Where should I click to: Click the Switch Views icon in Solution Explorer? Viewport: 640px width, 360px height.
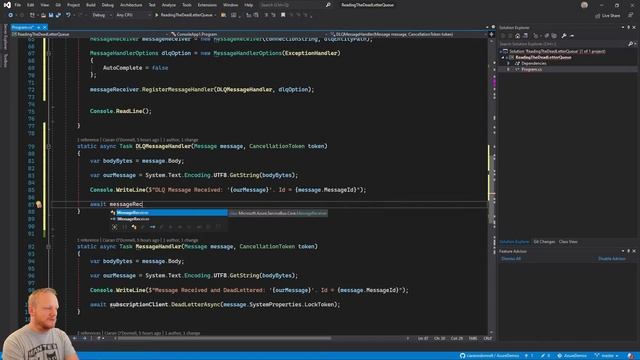tap(525, 36)
